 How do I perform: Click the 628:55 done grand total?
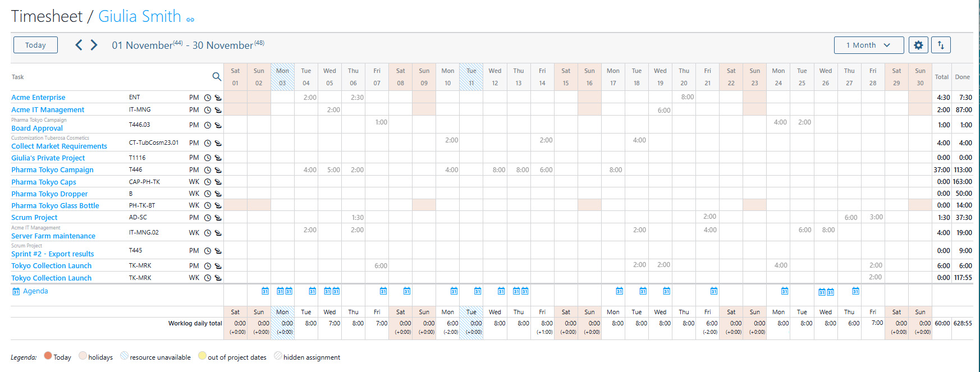[963, 323]
